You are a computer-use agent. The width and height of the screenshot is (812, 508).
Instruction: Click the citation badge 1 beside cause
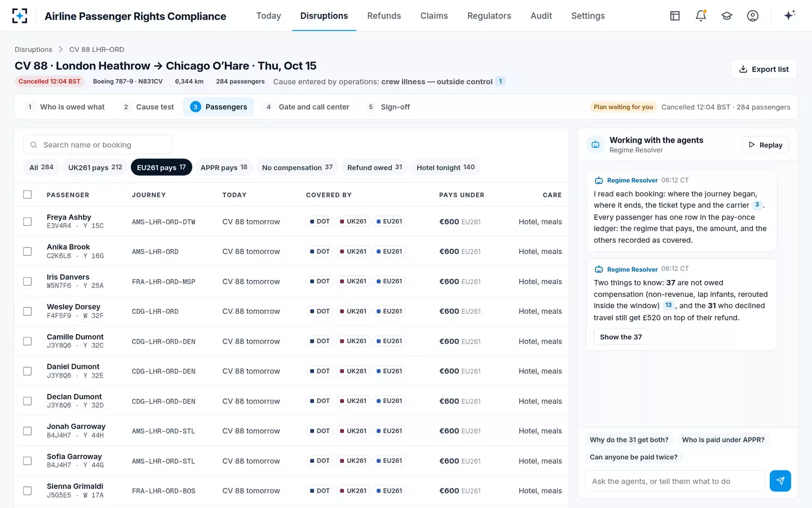coord(500,81)
